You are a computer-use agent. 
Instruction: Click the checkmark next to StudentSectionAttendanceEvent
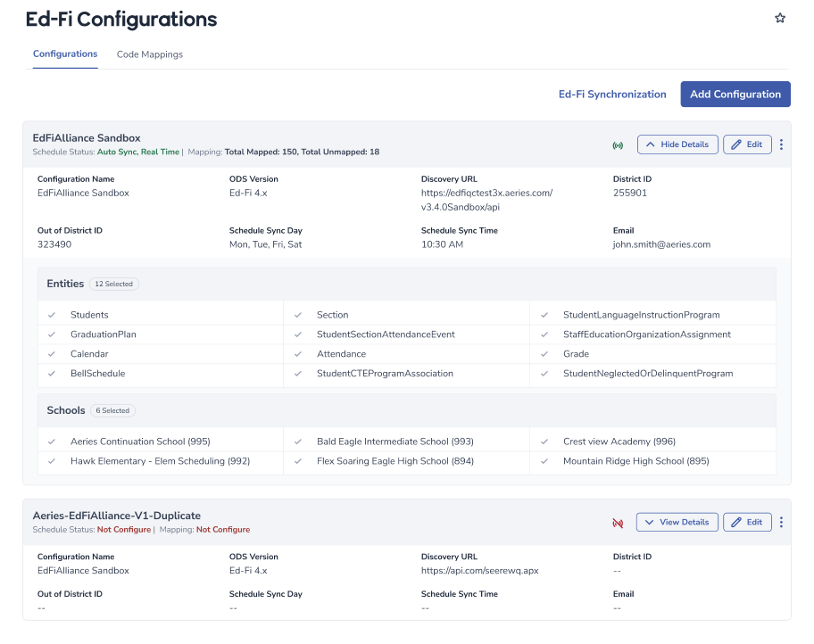pyautogui.click(x=298, y=334)
